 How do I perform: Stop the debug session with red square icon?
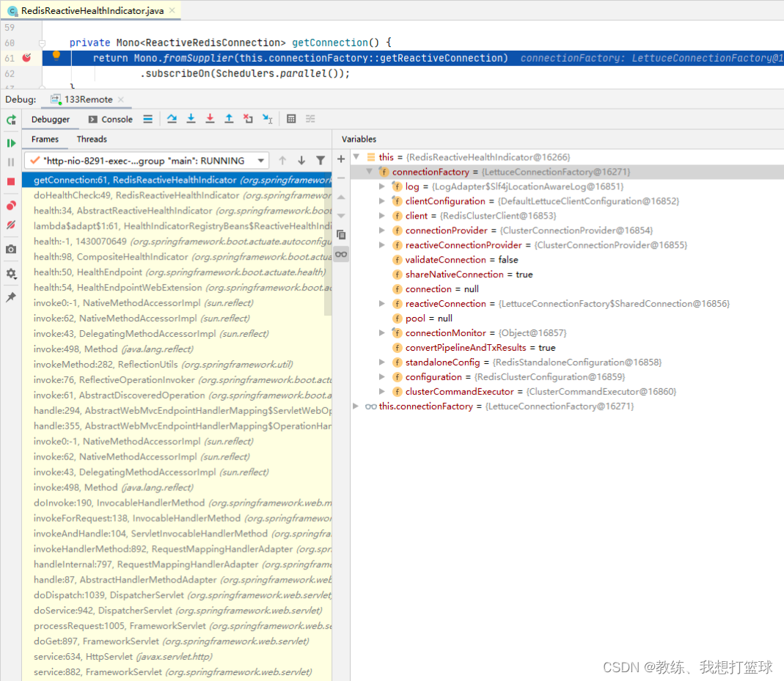click(x=11, y=181)
